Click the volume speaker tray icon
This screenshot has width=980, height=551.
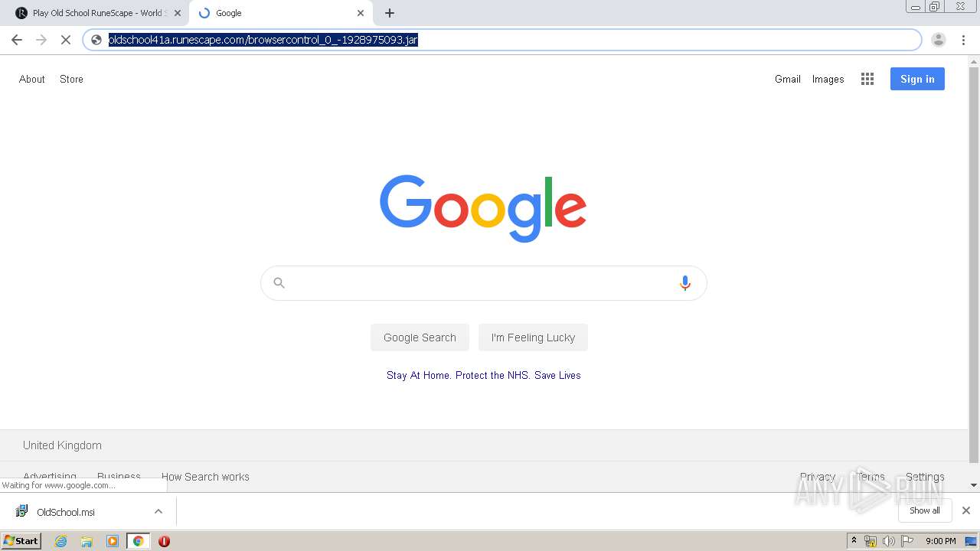[x=889, y=541]
